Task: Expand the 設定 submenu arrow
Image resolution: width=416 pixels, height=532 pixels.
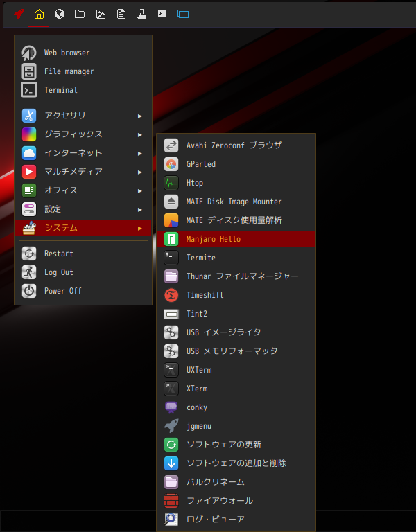Action: click(139, 210)
